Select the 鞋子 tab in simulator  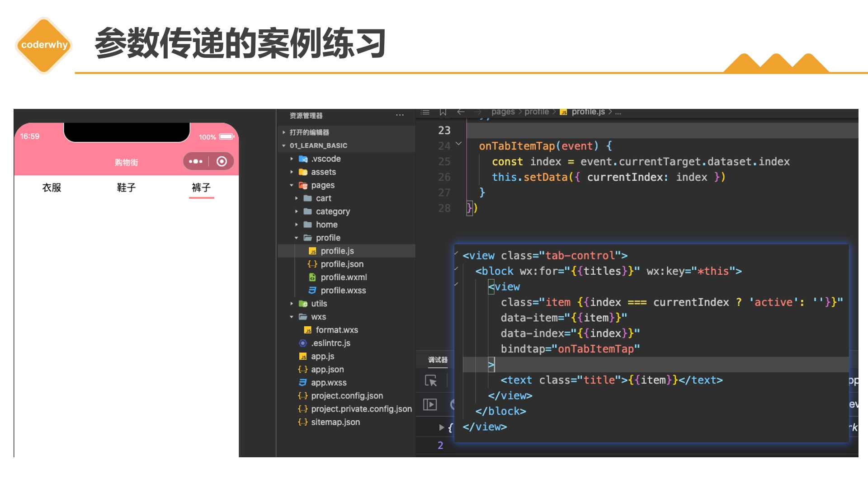[126, 188]
